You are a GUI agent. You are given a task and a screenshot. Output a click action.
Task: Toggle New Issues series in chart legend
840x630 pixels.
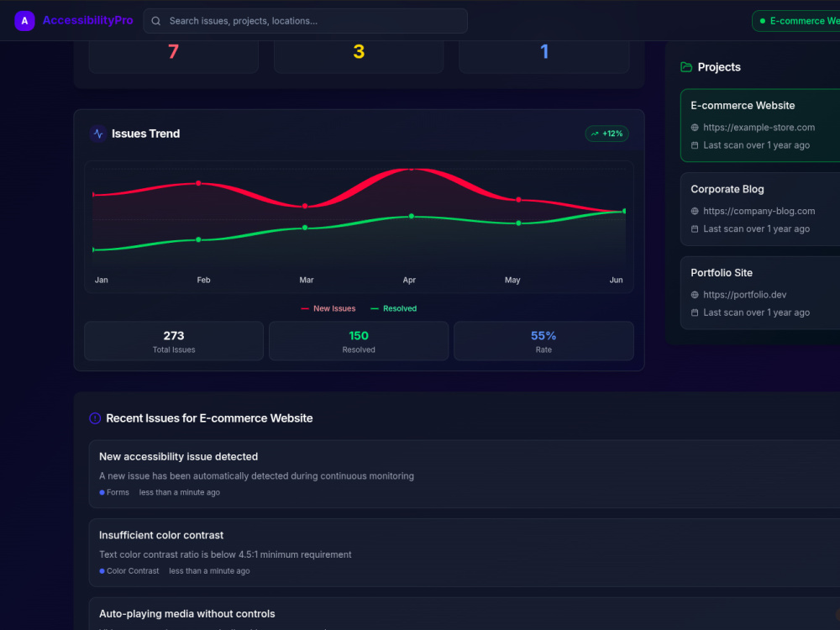point(328,308)
